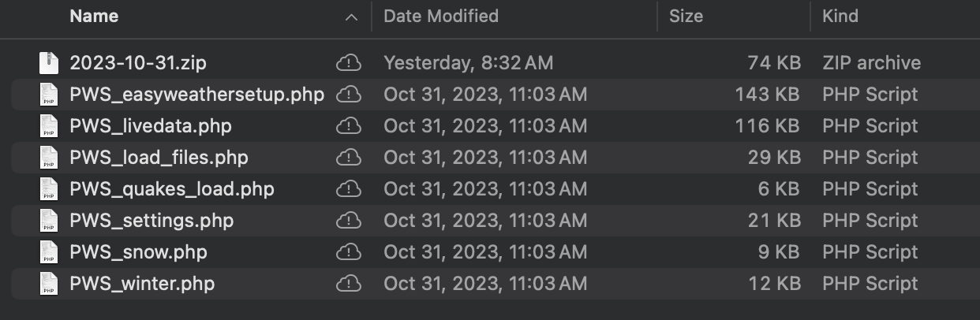Click the ZIP archive kind label
The width and height of the screenshot is (980, 320).
click(871, 63)
